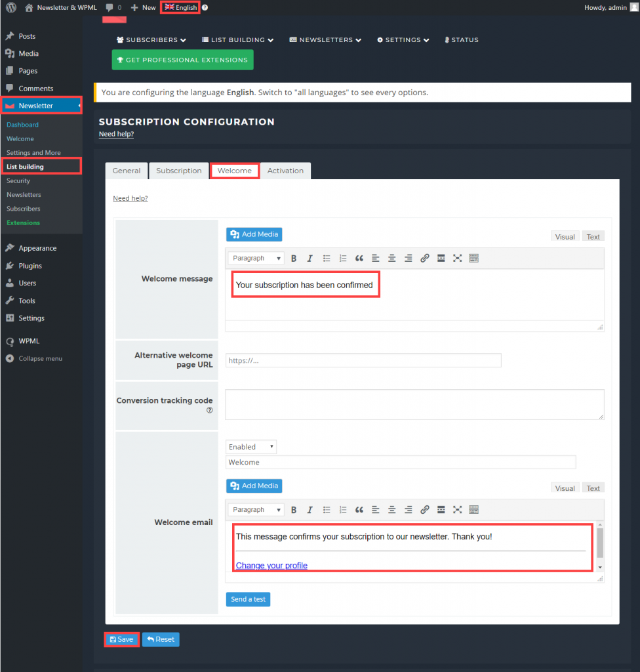The height and width of the screenshot is (672, 640).
Task: Switch Welcome message editor to Text mode
Action: pyautogui.click(x=593, y=236)
